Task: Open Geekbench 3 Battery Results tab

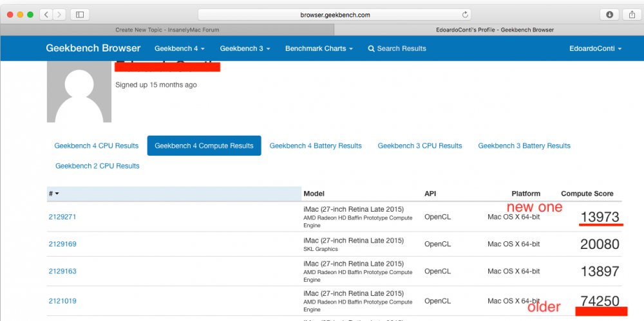Action: pos(524,146)
